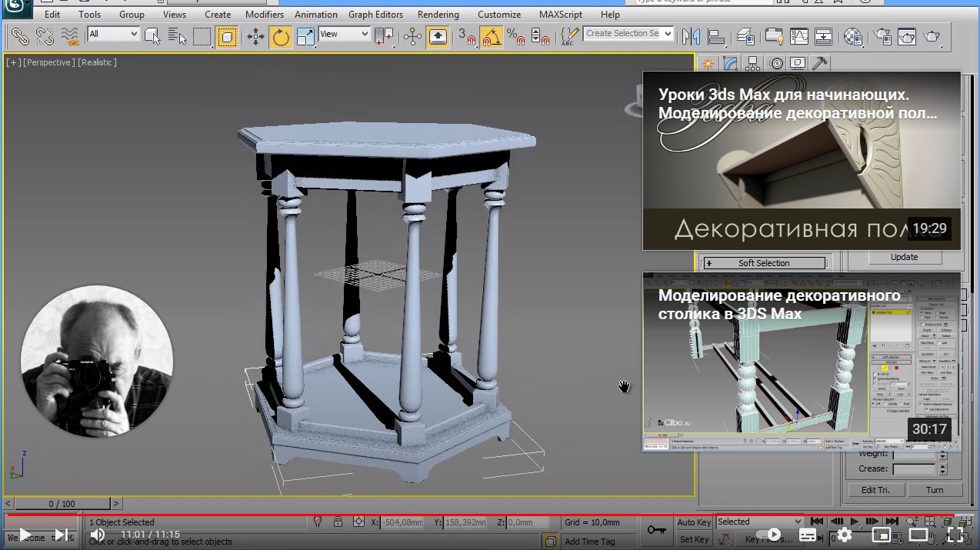Open the Mirror tool
980x550 pixels.
[692, 36]
